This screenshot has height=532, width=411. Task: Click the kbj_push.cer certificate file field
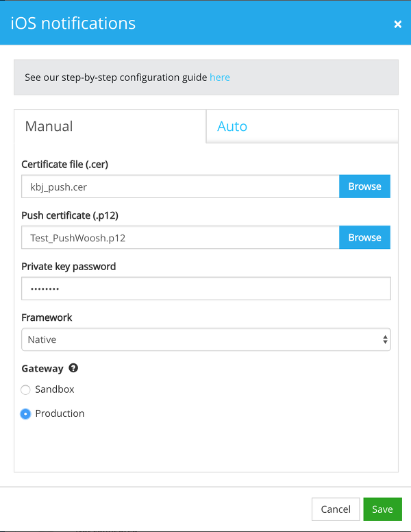coord(180,186)
